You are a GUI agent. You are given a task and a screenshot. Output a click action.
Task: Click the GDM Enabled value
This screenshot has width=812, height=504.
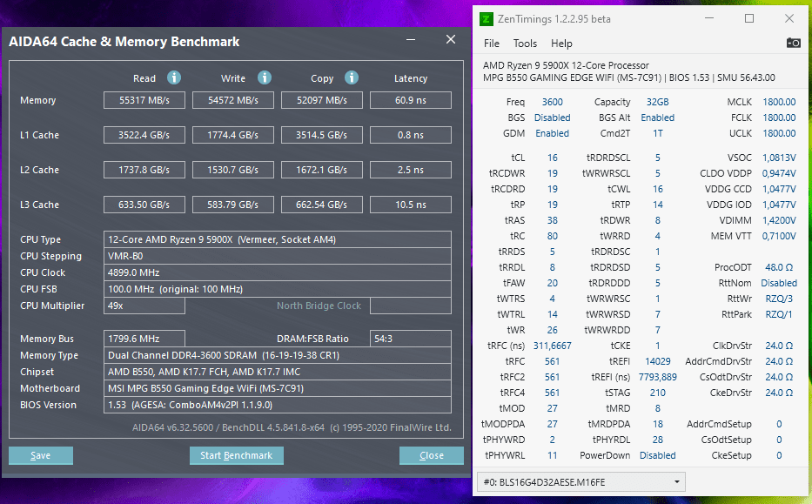point(552,133)
